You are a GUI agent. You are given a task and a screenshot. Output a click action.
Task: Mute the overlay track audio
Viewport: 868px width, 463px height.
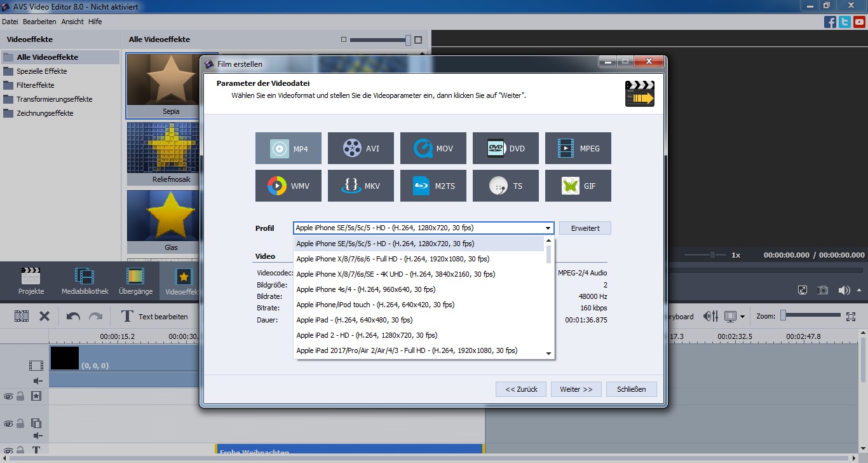pyautogui.click(x=37, y=436)
